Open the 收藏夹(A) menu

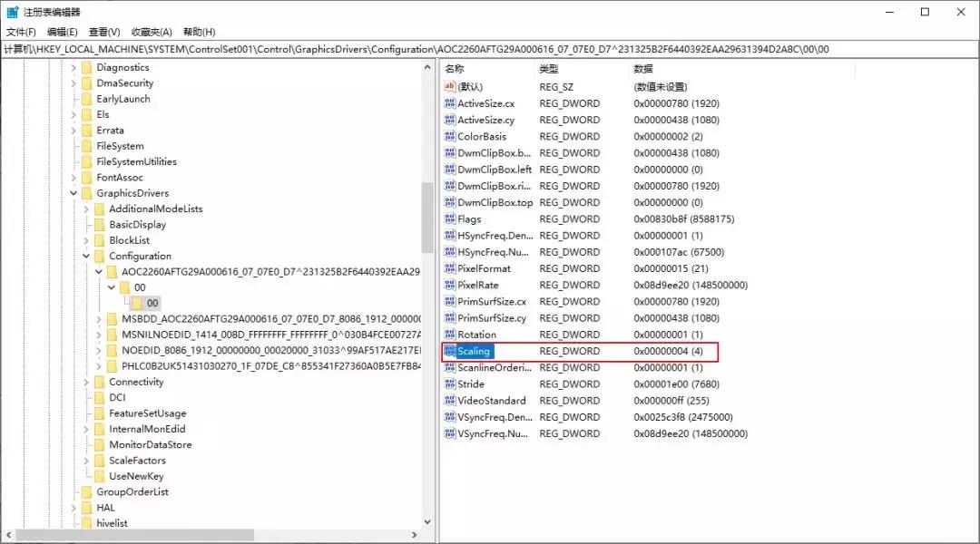click(x=152, y=31)
